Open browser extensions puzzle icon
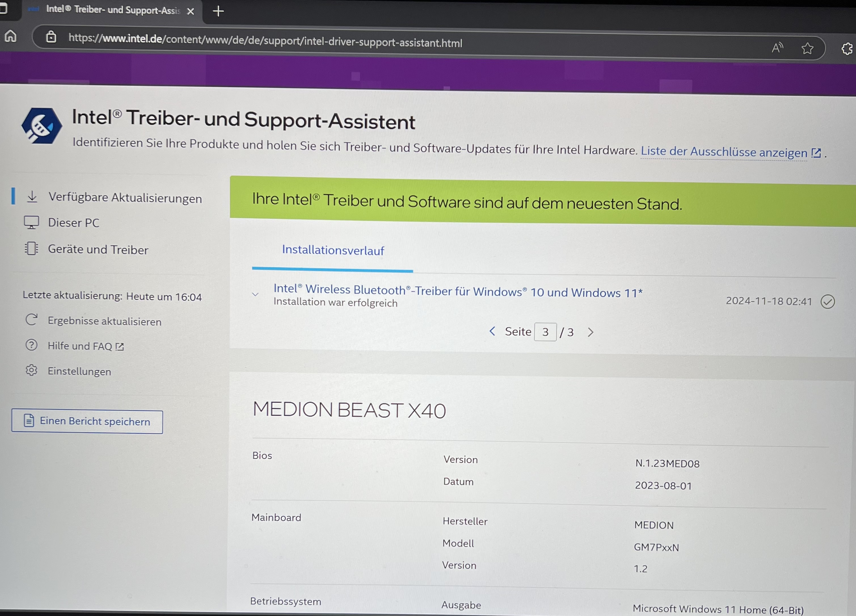Image resolution: width=856 pixels, height=616 pixels. 847,49
